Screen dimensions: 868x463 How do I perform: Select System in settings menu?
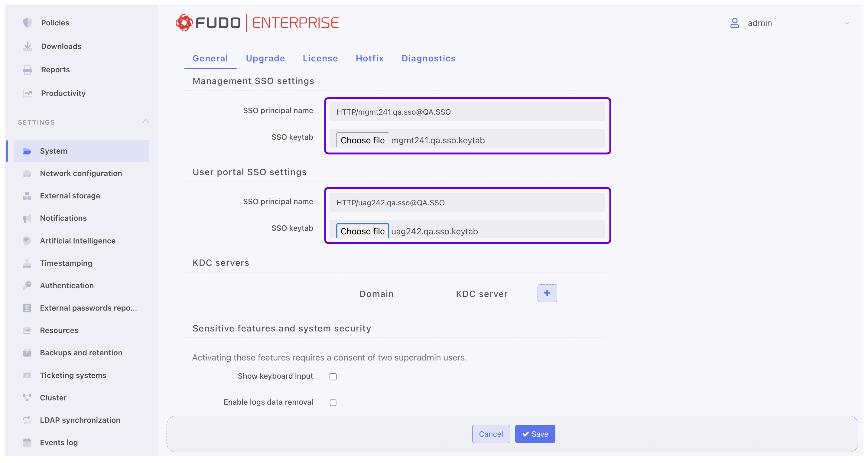tap(82, 151)
